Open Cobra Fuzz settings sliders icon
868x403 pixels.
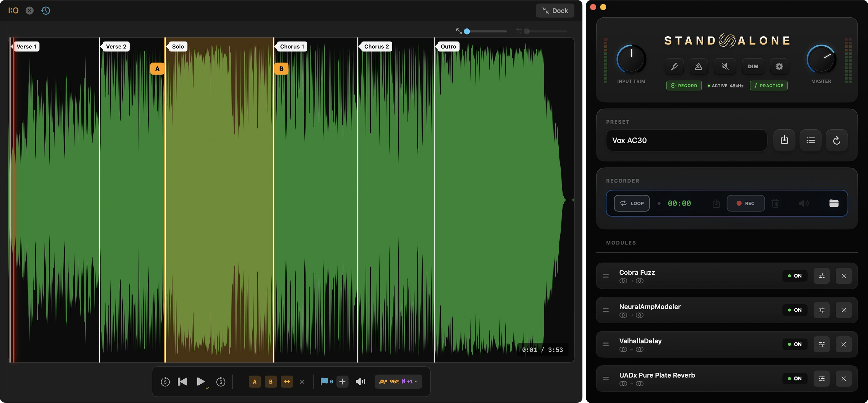point(822,276)
